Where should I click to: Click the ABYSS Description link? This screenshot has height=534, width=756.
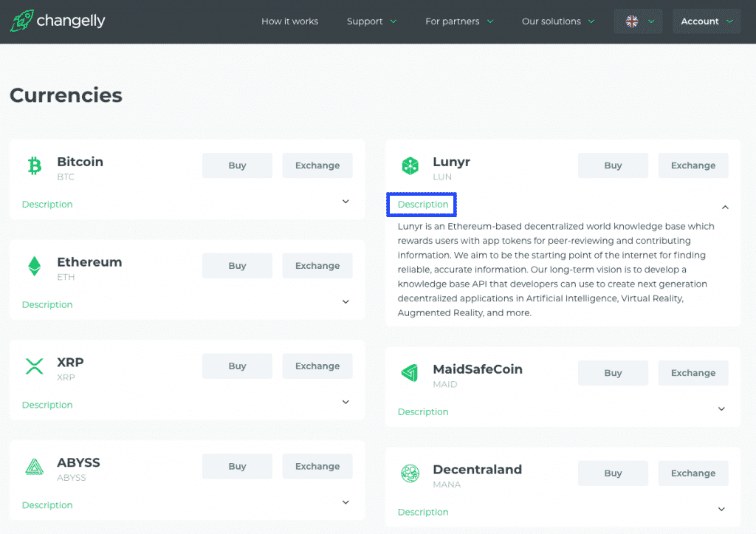tap(47, 505)
